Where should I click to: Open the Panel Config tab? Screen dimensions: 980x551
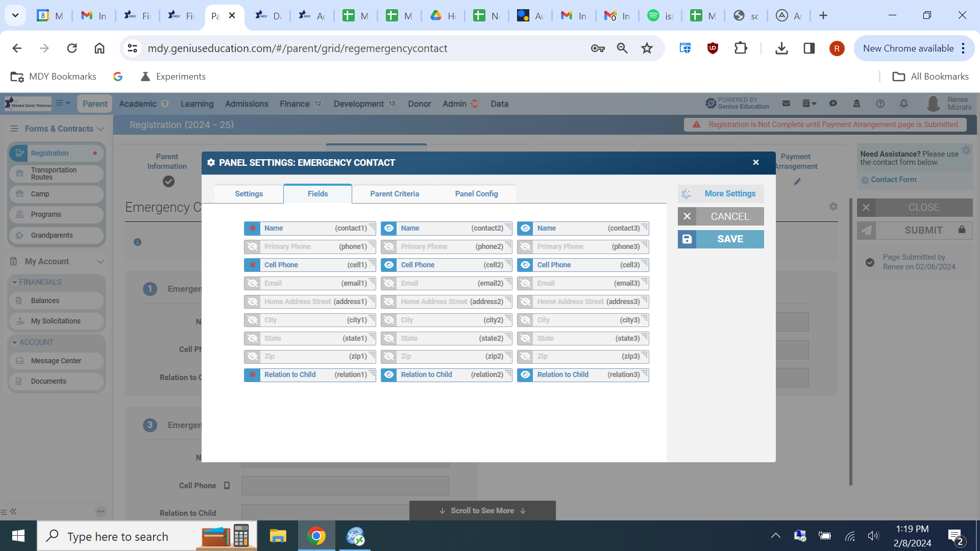point(476,194)
